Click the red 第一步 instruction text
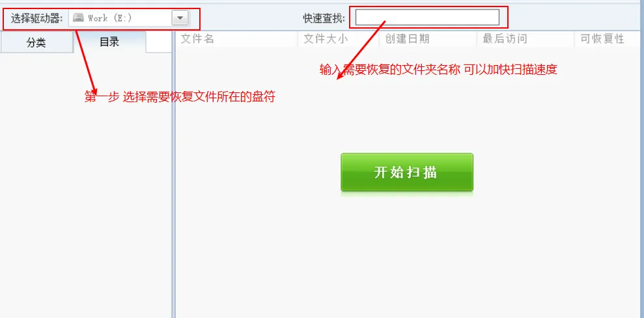 pos(180,96)
